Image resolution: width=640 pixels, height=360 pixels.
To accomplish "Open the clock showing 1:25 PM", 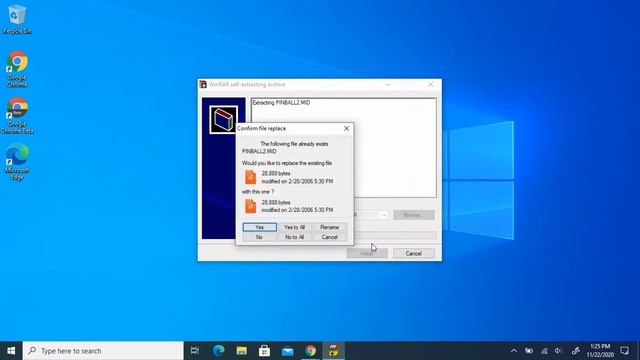I will click(600, 351).
